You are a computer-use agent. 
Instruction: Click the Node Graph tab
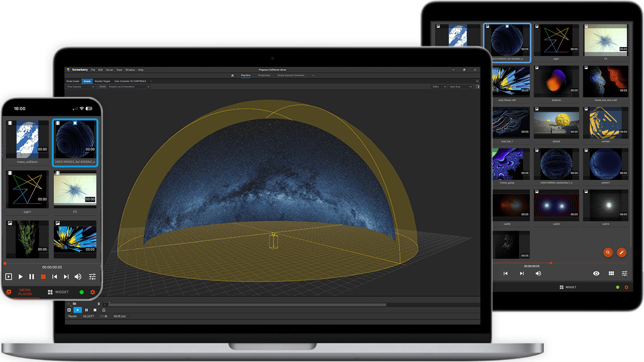pyautogui.click(x=73, y=81)
